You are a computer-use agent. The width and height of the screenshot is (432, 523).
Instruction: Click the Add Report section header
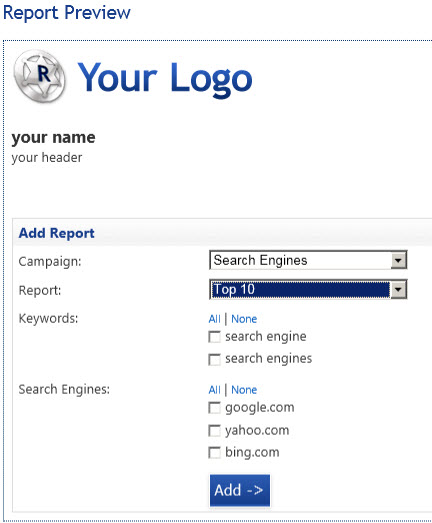coord(56,233)
